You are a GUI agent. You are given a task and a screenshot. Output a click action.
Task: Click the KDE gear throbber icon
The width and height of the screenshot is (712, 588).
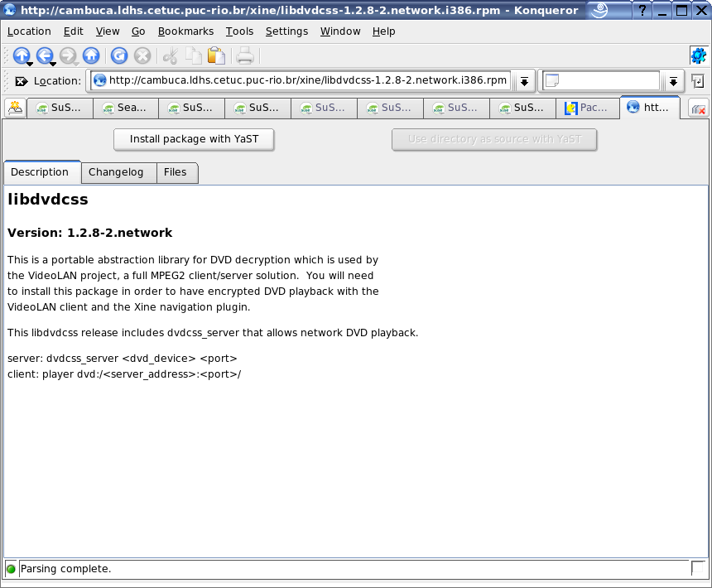click(699, 55)
